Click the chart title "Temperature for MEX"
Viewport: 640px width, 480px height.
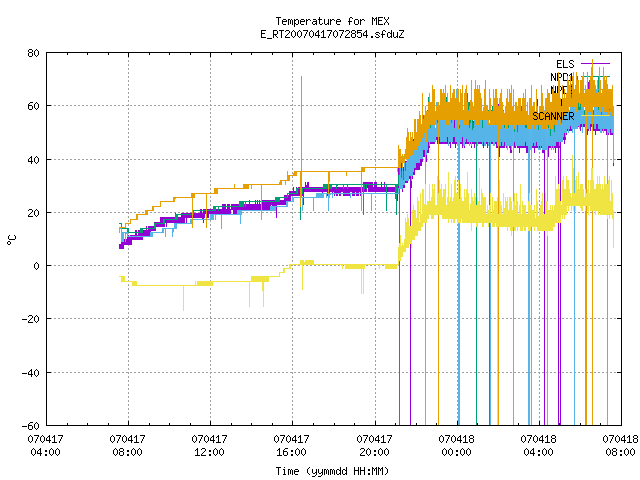click(x=332, y=21)
